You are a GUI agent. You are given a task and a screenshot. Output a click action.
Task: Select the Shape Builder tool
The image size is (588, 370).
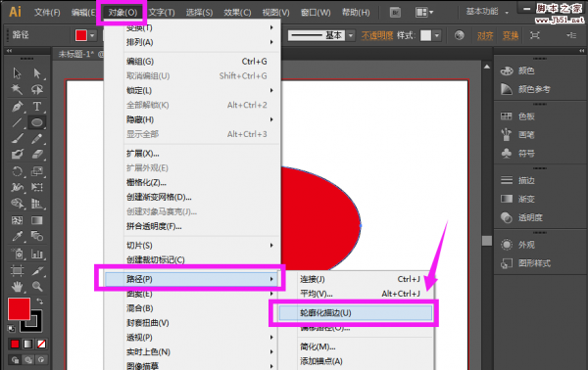pos(18,204)
